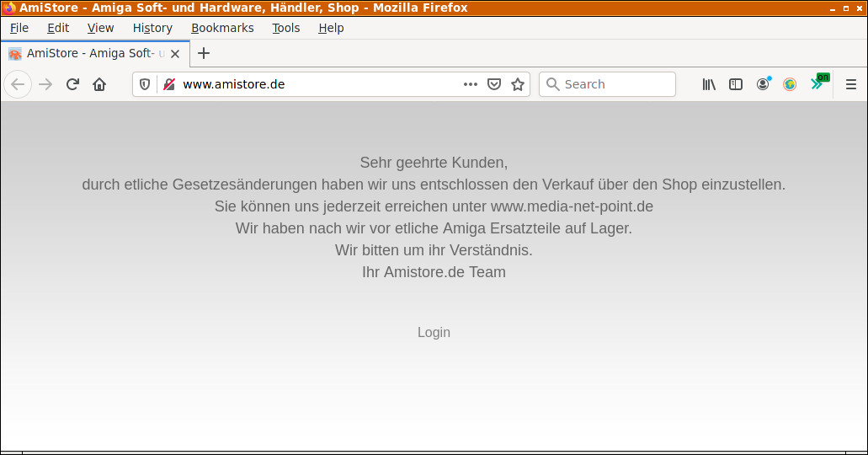Bookmark this page with star icon
This screenshot has width=868, height=455.
pyautogui.click(x=518, y=84)
